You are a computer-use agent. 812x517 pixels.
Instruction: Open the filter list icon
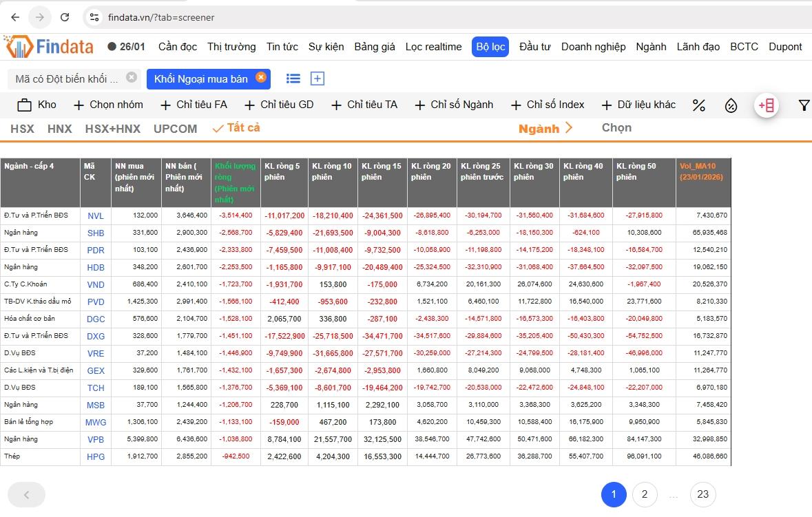click(293, 78)
